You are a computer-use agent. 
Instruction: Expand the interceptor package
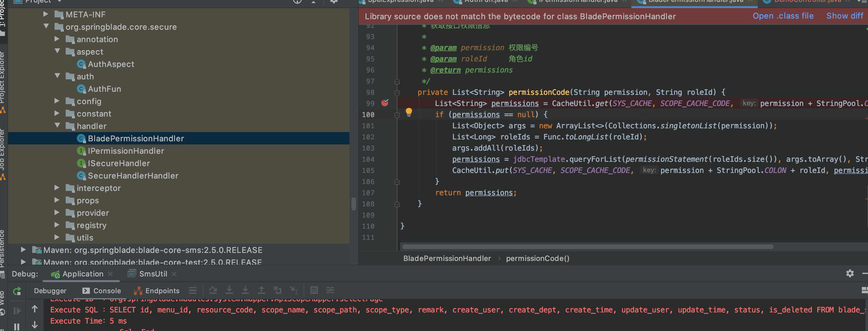(57, 188)
